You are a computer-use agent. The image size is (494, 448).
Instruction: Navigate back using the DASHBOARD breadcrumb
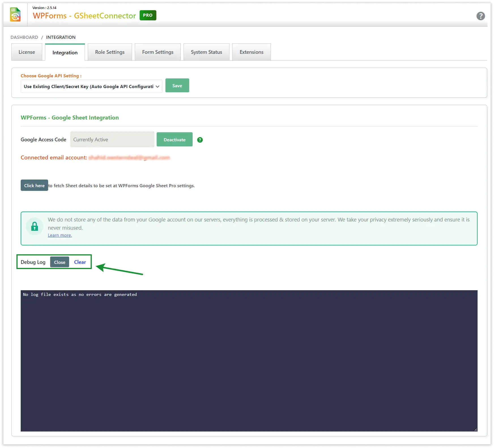(24, 37)
